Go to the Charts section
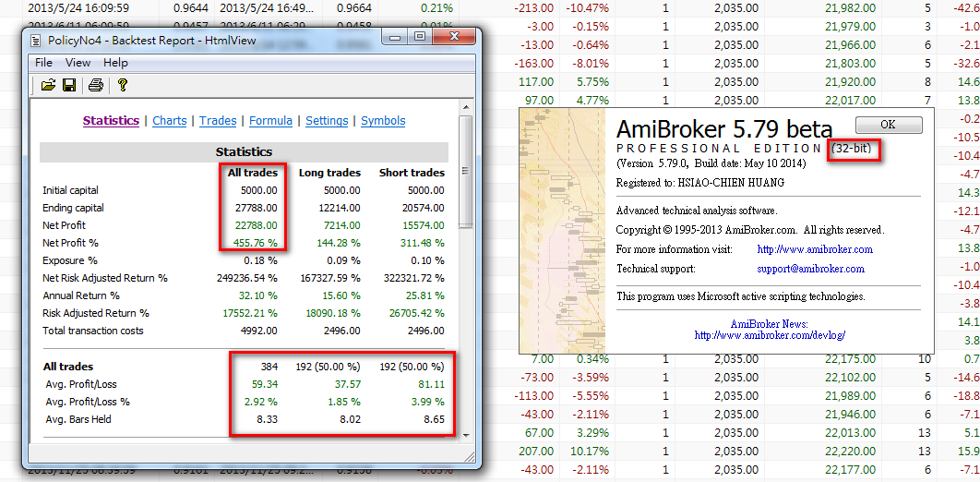This screenshot has height=482, width=980. (x=170, y=121)
